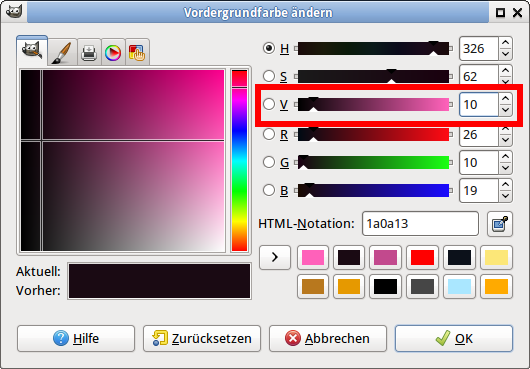Confirm with the OK button
Image resolution: width=530 pixels, height=369 pixels.
[454, 338]
